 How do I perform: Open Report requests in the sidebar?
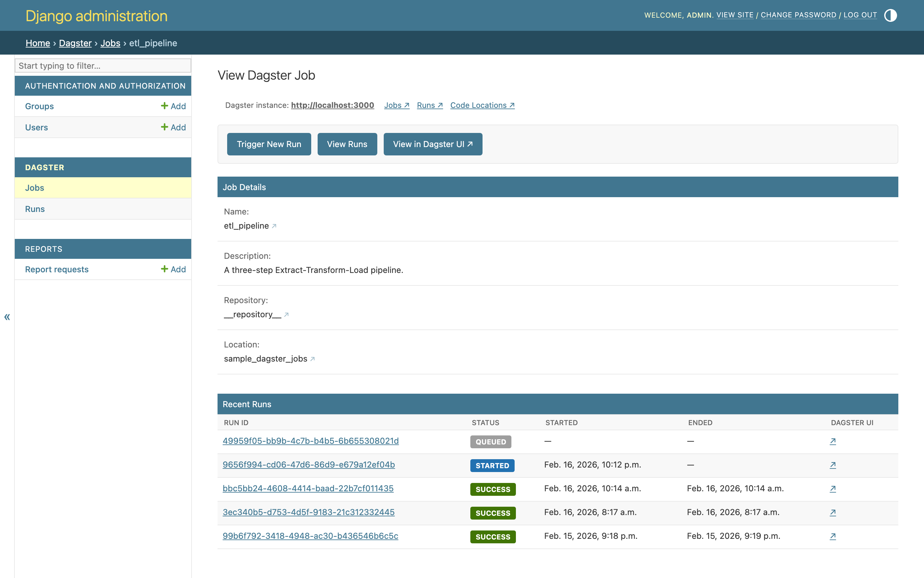(57, 269)
